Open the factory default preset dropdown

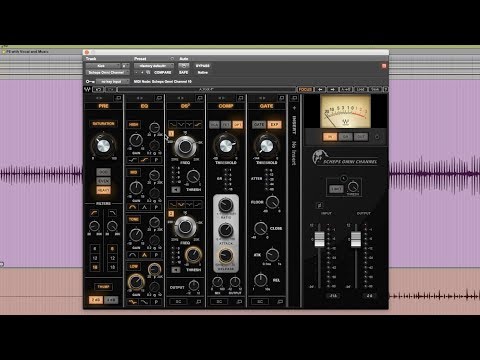(154, 66)
